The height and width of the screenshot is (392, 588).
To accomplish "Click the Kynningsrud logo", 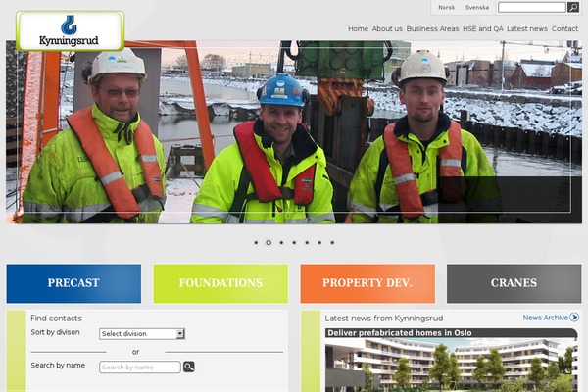I will (x=71, y=31).
